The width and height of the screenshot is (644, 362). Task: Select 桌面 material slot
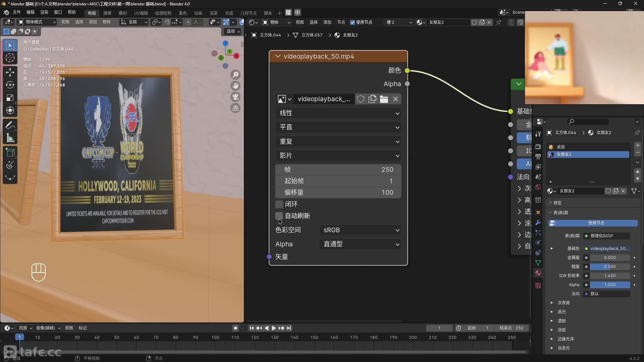[x=589, y=147]
